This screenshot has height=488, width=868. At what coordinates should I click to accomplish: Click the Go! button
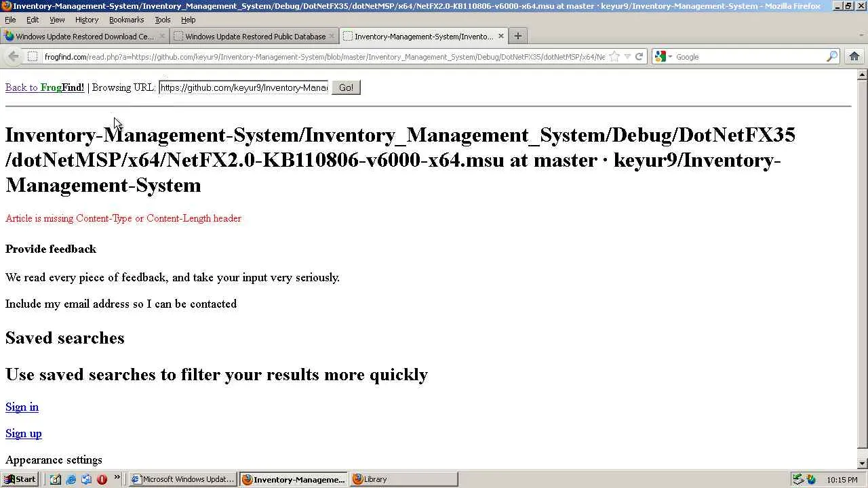pos(346,87)
